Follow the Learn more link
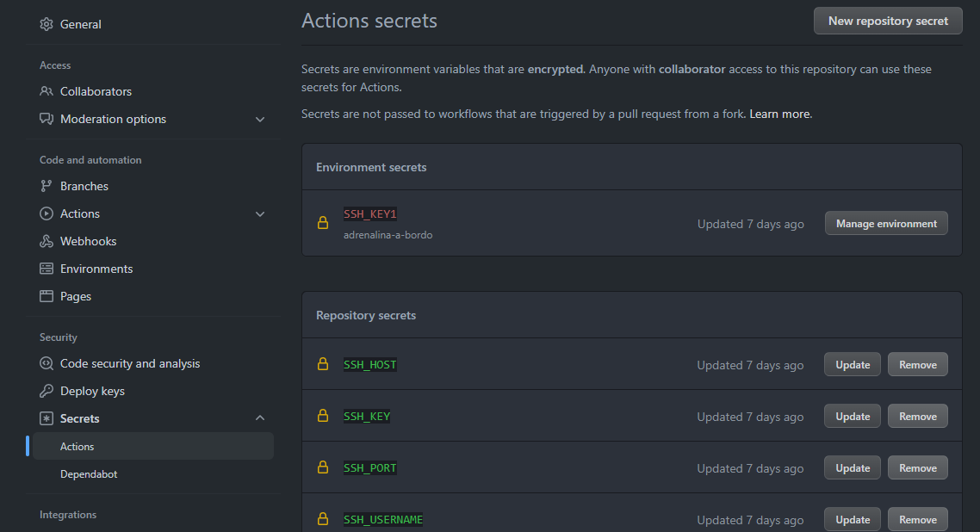 point(779,114)
